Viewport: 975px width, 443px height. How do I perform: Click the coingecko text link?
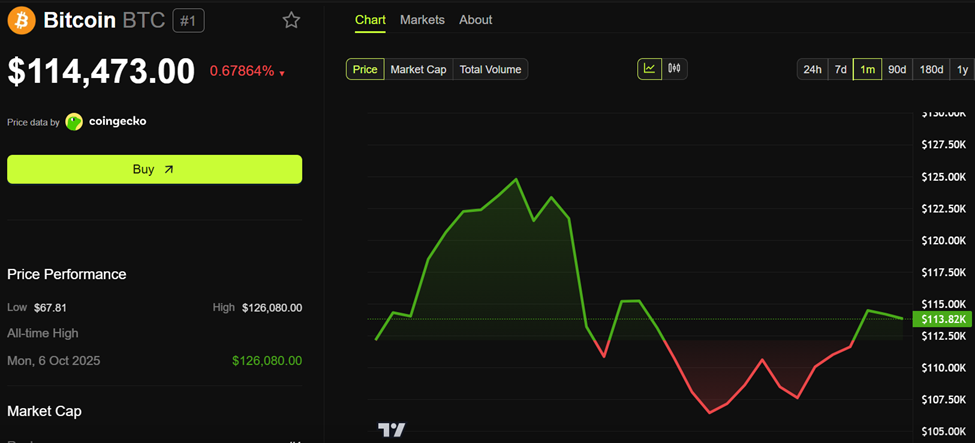tap(118, 121)
